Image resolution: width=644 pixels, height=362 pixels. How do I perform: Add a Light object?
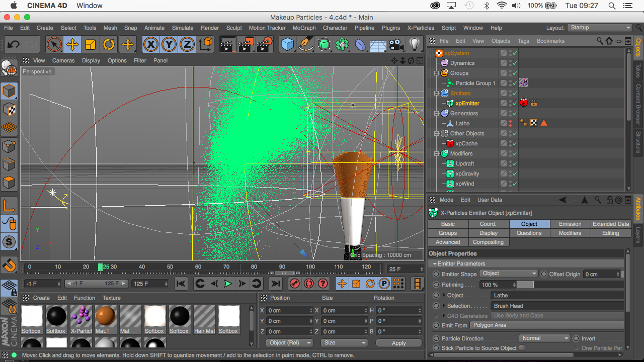415,44
